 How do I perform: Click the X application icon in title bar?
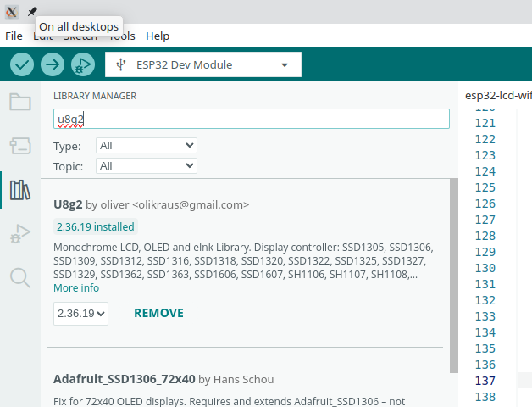tap(11, 12)
